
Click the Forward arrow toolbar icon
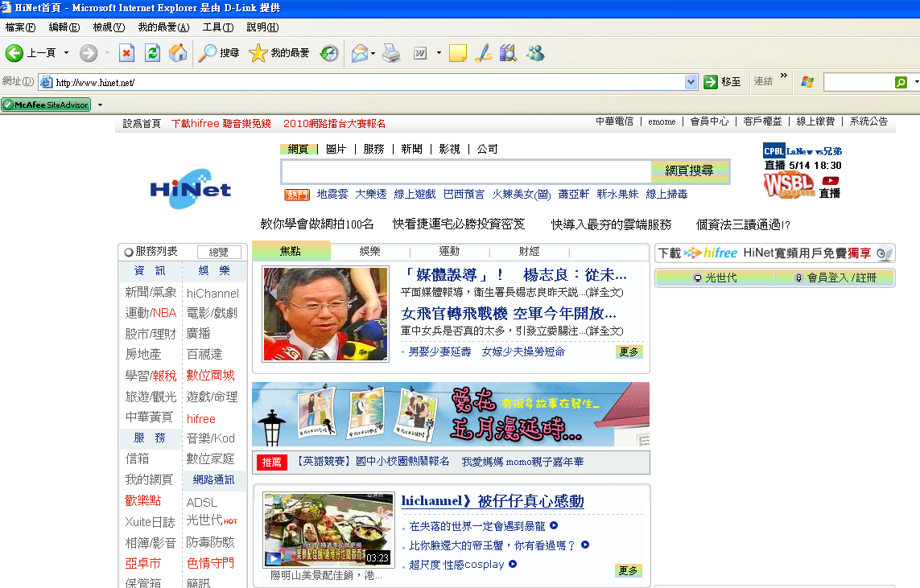point(89,53)
